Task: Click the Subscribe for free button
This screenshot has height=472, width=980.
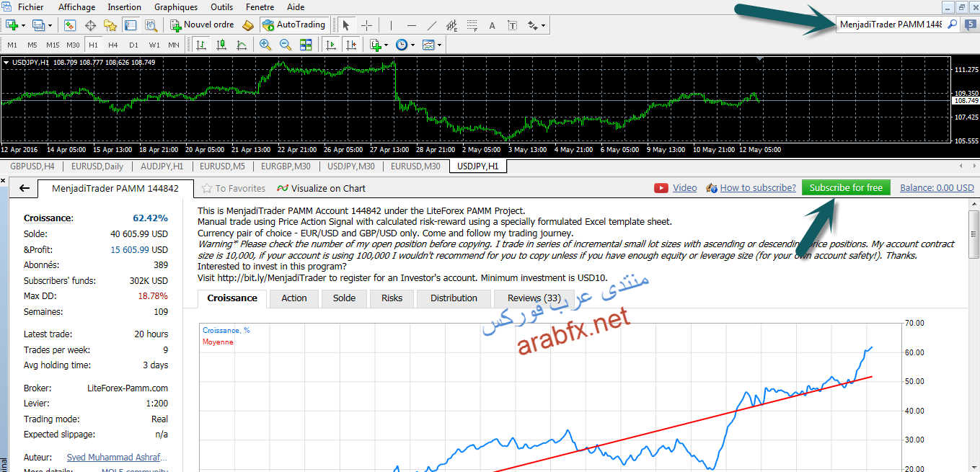Action: point(846,188)
